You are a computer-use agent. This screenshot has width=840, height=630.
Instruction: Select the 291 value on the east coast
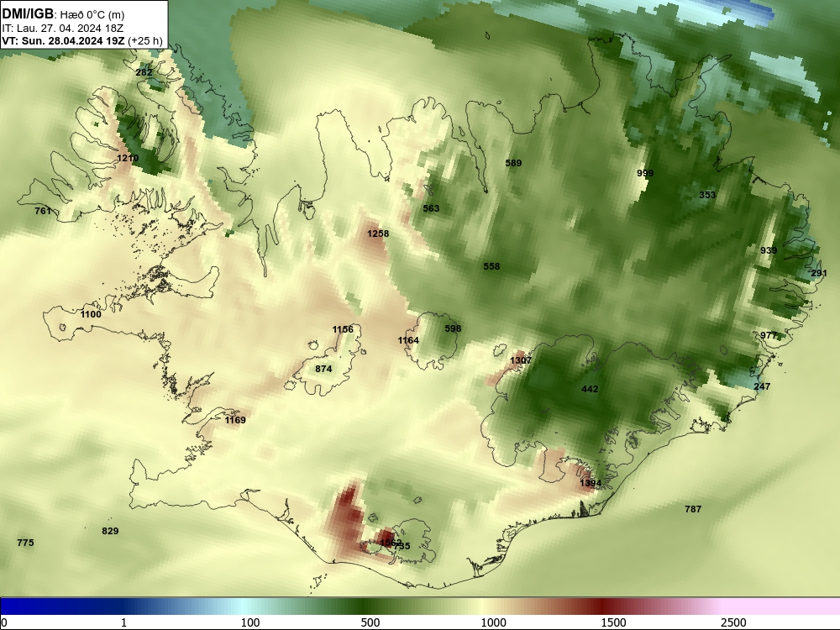pyautogui.click(x=819, y=273)
